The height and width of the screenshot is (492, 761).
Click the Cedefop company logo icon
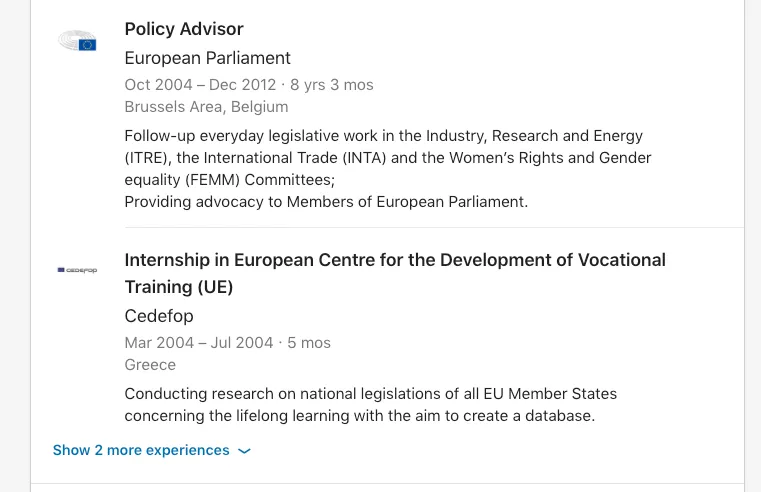pos(77,270)
